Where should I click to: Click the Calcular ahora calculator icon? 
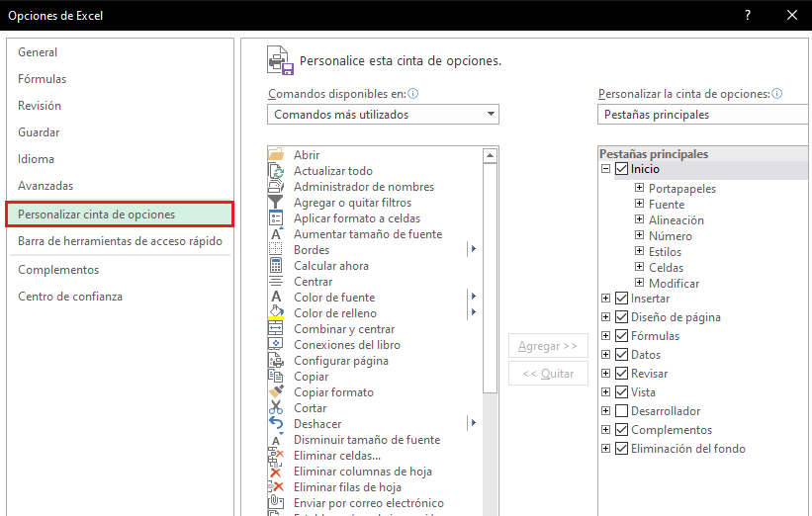tap(276, 266)
